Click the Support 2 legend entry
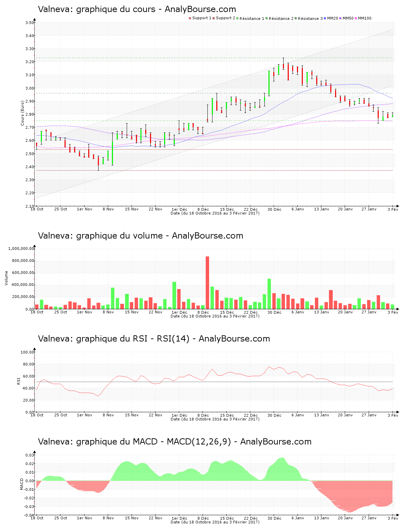Screen dimensions: 412x532 (224, 18)
